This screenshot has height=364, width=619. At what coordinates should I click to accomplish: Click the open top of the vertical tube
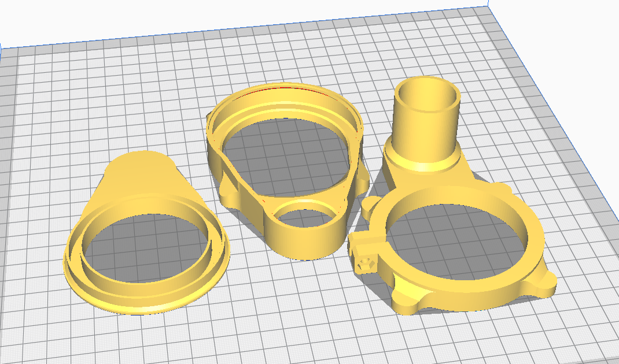(x=428, y=91)
